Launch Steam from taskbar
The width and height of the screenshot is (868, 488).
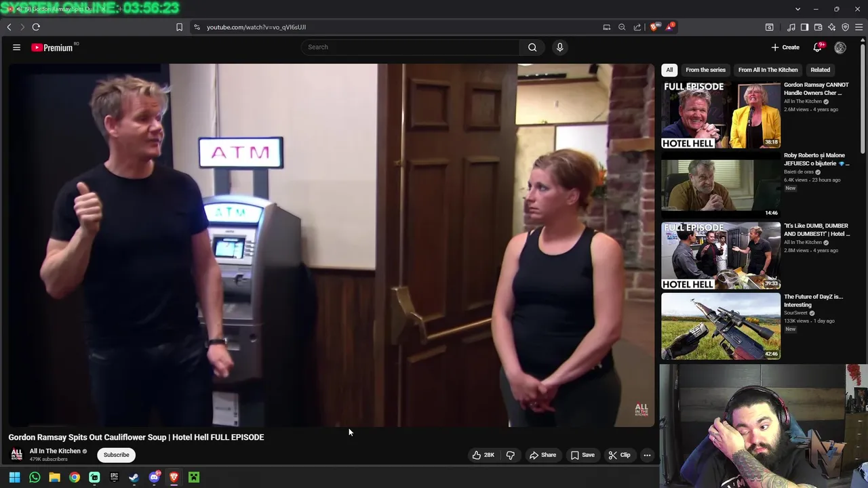pos(134,477)
